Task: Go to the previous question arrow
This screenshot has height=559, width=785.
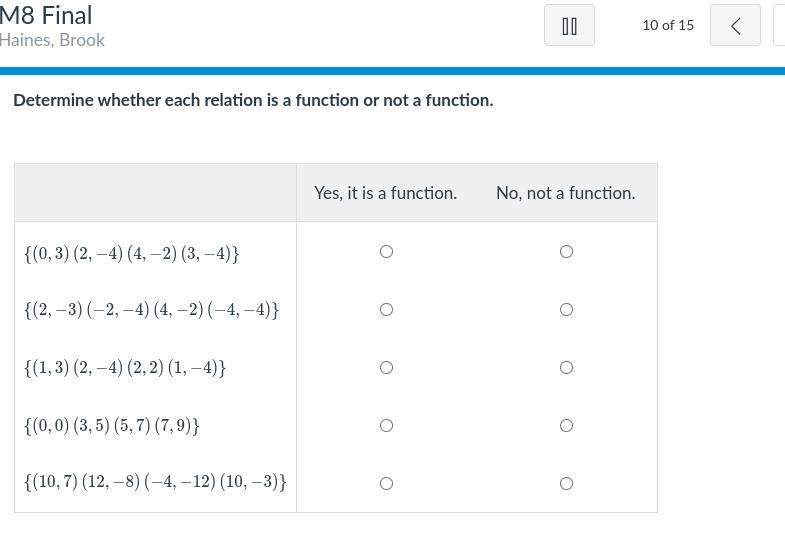Action: pyautogui.click(x=735, y=26)
